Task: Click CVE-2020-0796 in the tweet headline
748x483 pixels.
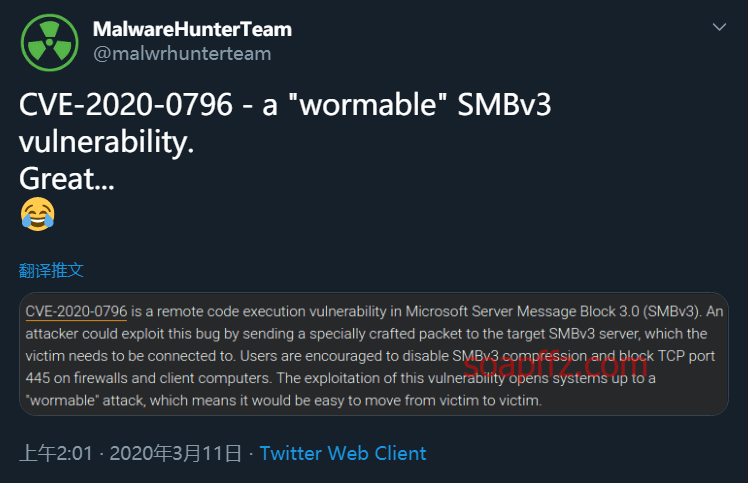Action: (x=126, y=105)
